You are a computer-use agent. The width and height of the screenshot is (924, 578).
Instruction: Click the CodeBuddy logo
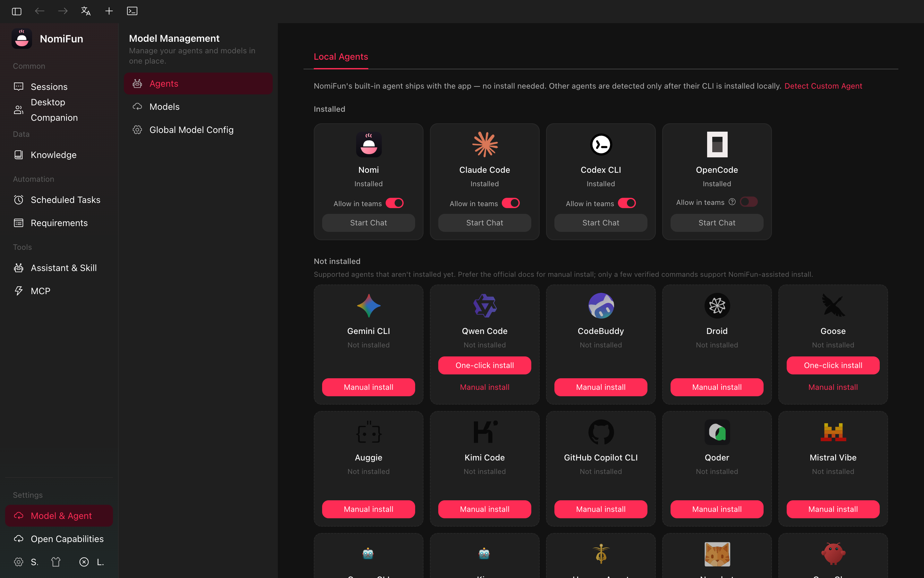(x=601, y=306)
